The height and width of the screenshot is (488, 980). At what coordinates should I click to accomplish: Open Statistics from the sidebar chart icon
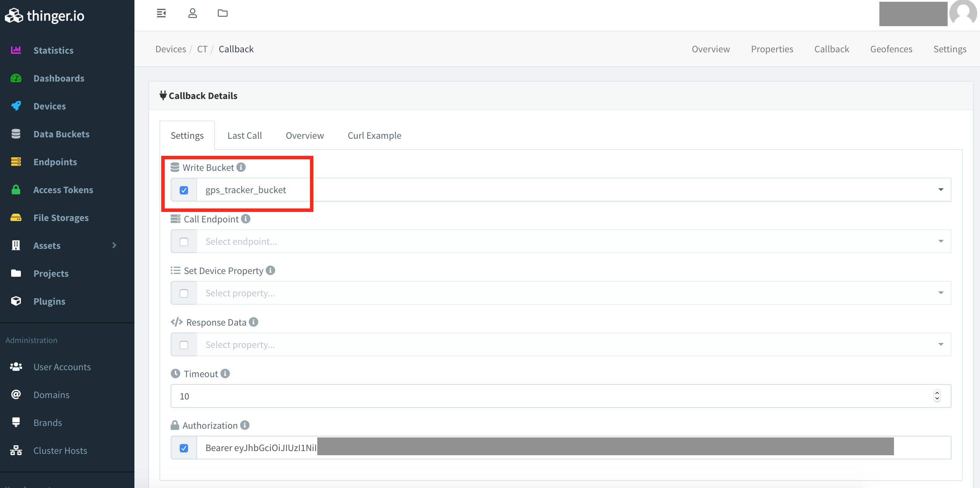coord(16,50)
